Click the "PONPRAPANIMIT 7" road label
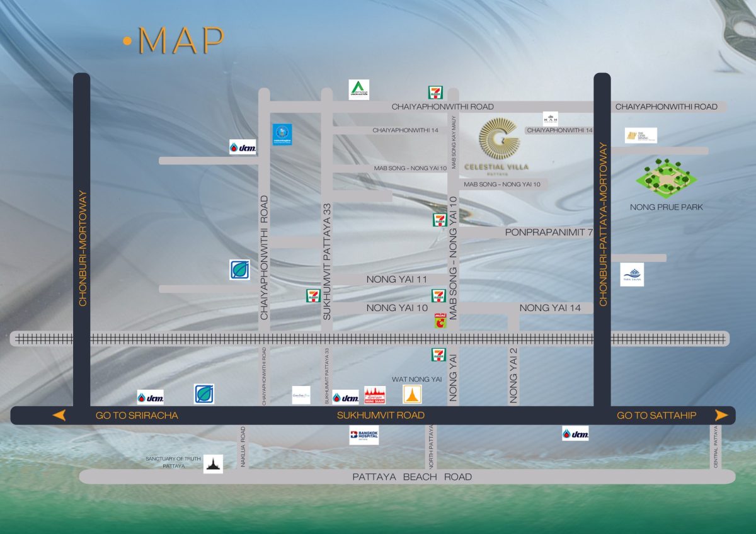The width and height of the screenshot is (756, 534). point(549,232)
